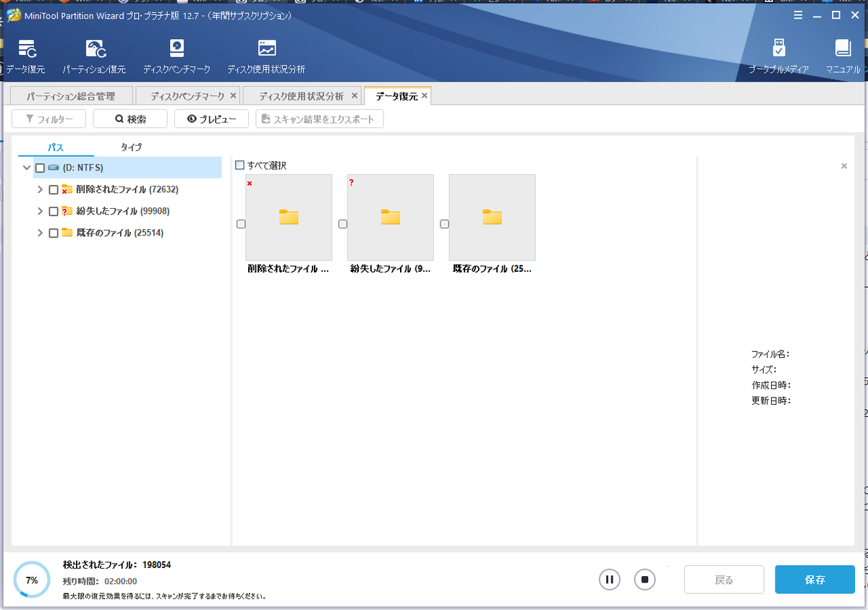Image resolution: width=868 pixels, height=610 pixels.
Task: Click the 既存のファイル folder icon in the tree
Action: pos(67,233)
